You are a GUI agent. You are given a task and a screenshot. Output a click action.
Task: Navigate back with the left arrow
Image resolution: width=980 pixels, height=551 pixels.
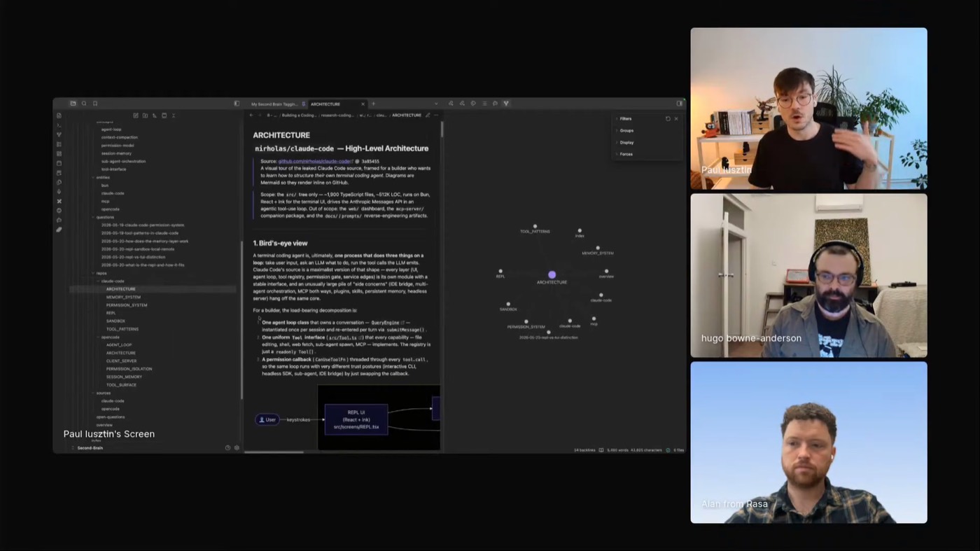click(x=251, y=115)
